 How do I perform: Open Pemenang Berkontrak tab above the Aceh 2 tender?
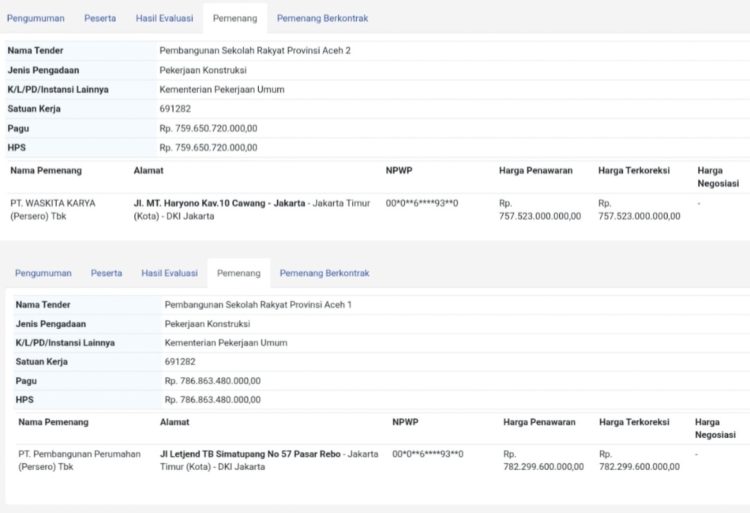tap(321, 18)
